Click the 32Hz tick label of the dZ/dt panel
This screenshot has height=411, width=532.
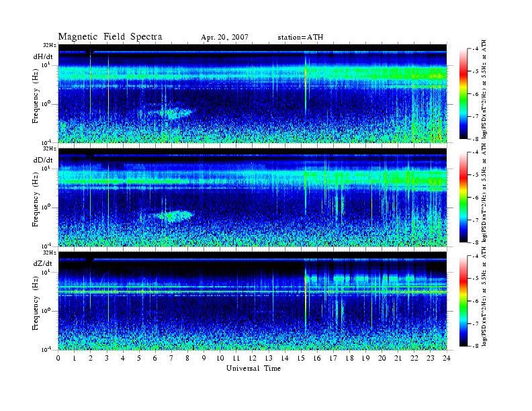(x=50, y=253)
